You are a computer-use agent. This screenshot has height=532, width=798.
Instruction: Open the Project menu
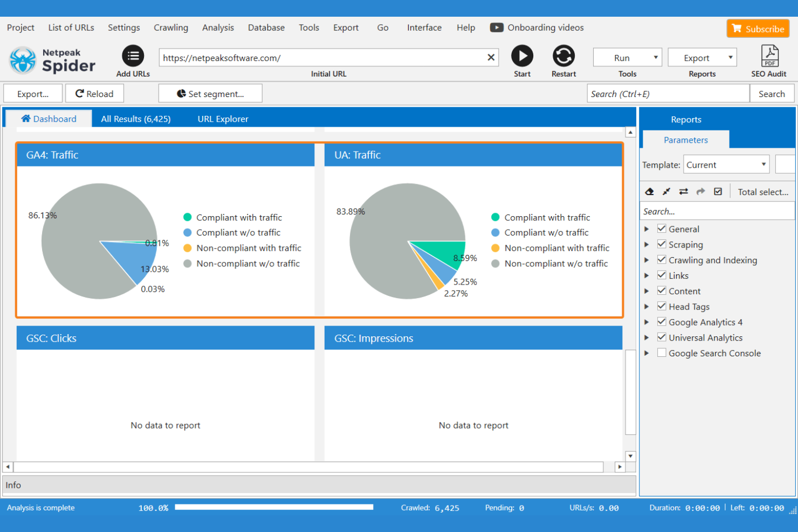pos(20,27)
